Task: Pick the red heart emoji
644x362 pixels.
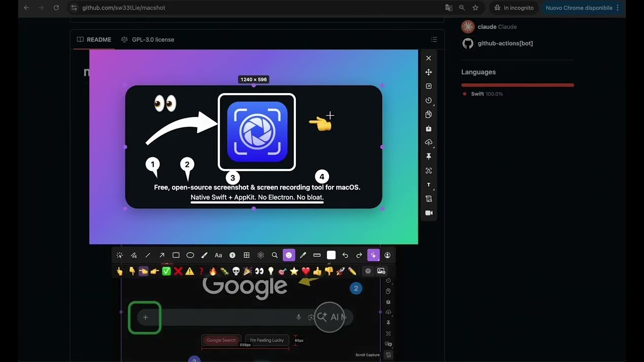Action: click(306, 271)
